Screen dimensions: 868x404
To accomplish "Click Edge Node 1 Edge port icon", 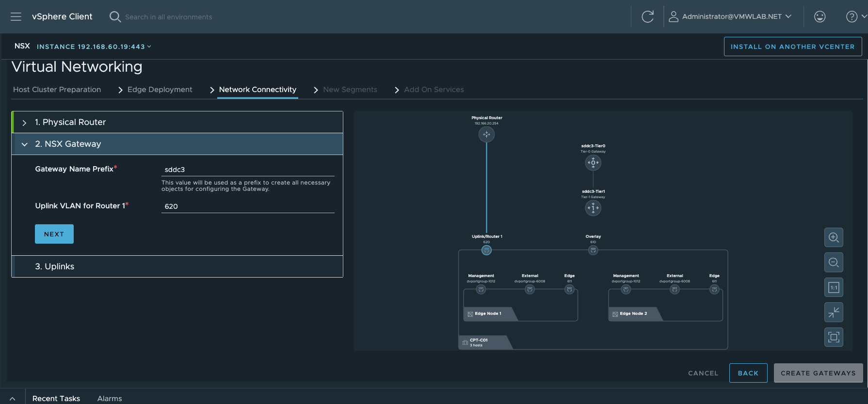I will (x=569, y=290).
